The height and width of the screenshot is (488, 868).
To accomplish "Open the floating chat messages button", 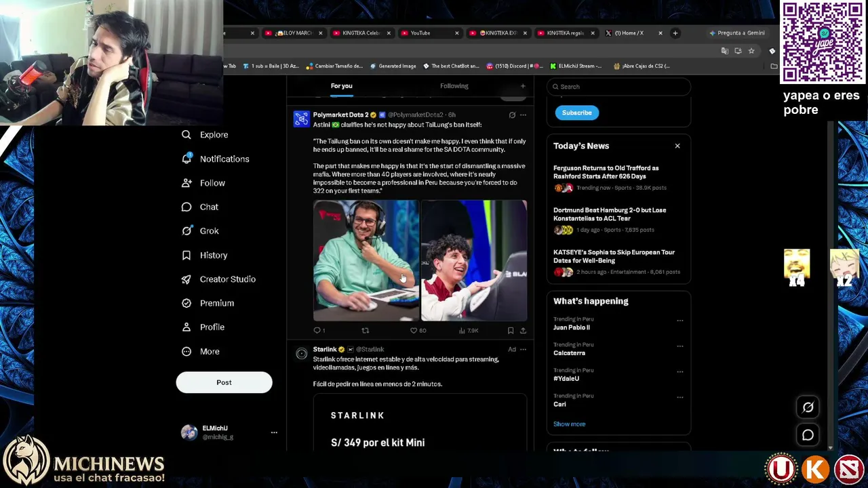I will pos(808,435).
